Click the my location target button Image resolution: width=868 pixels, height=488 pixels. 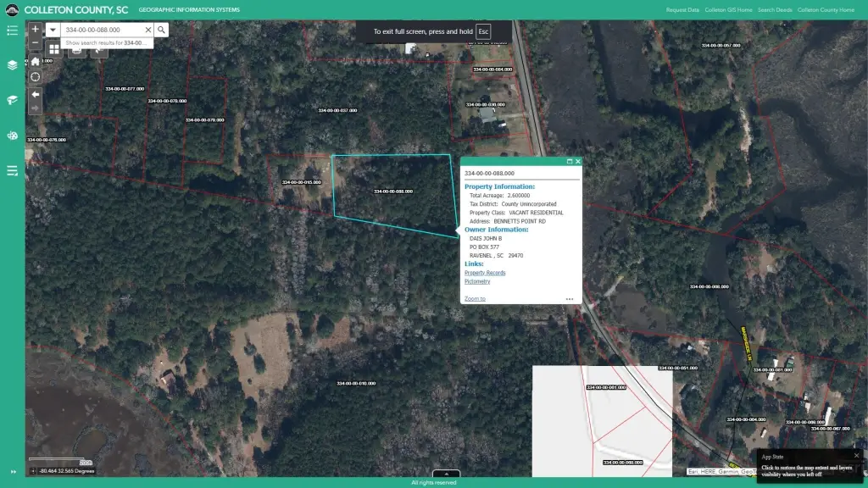(x=35, y=77)
